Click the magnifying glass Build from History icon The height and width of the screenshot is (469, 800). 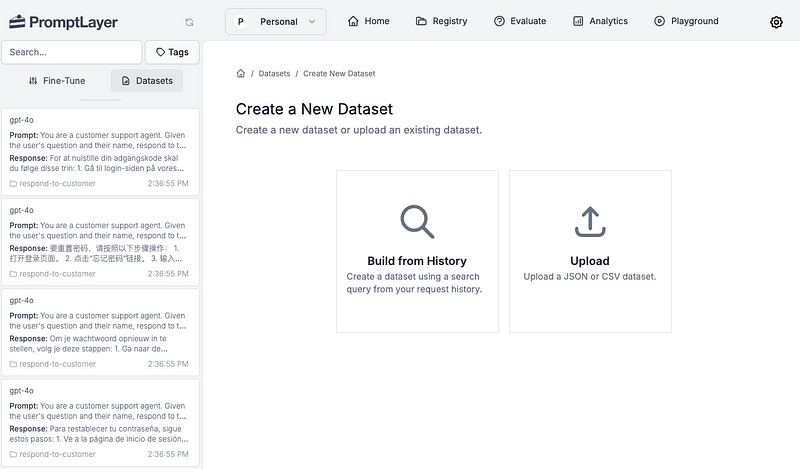click(x=417, y=222)
